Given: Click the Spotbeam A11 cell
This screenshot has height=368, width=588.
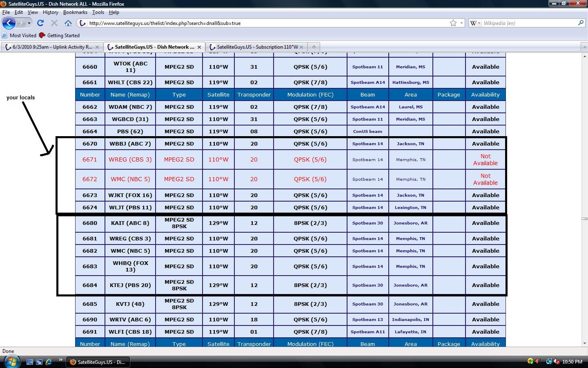Looking at the screenshot, I should click(x=367, y=332).
